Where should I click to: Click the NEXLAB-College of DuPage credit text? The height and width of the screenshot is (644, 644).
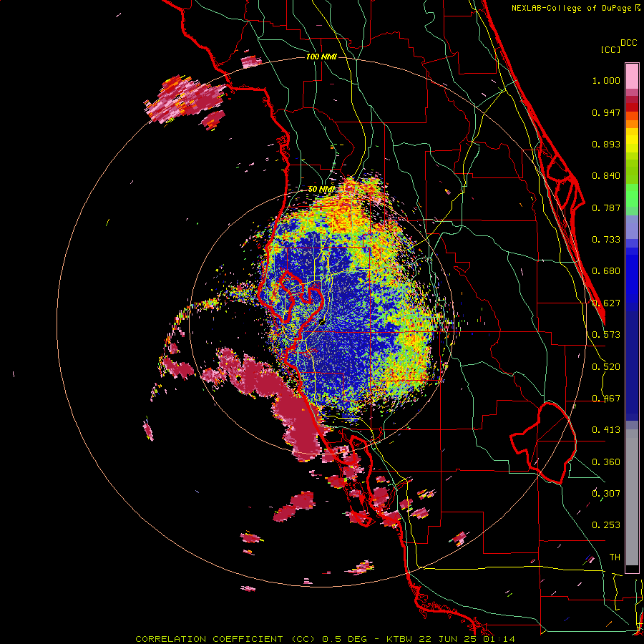576,8
